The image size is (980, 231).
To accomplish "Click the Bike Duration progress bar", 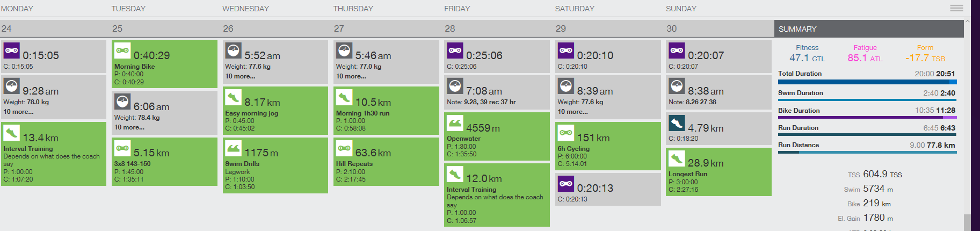I will [867, 117].
